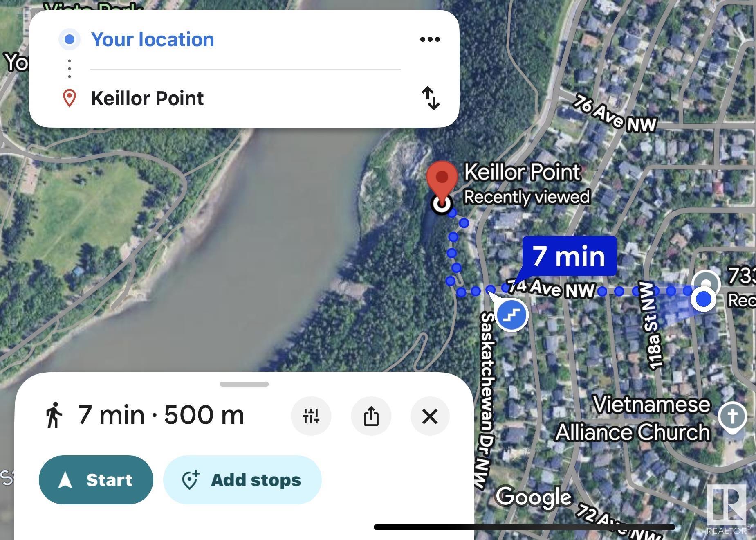Start walking navigation

[96, 479]
